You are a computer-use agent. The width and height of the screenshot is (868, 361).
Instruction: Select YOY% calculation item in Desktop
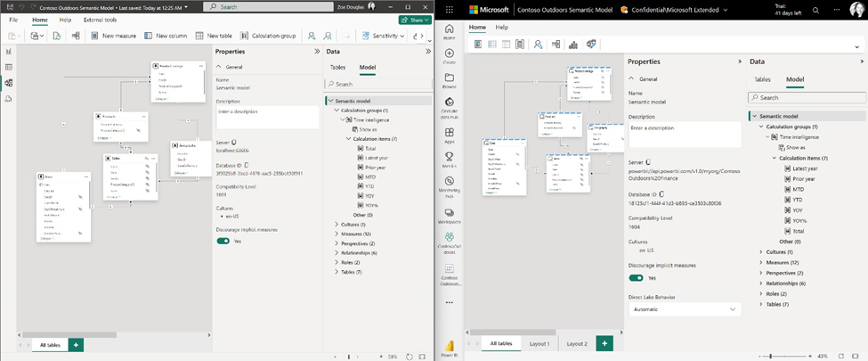pyautogui.click(x=371, y=205)
